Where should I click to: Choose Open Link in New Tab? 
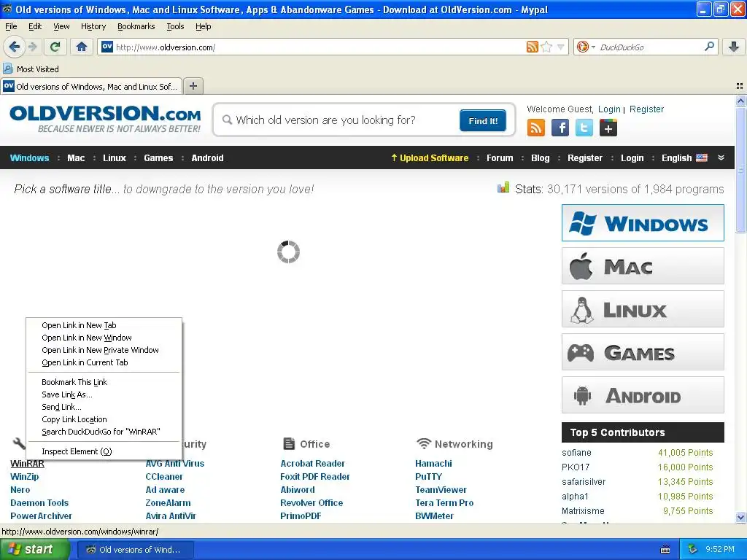104,325
